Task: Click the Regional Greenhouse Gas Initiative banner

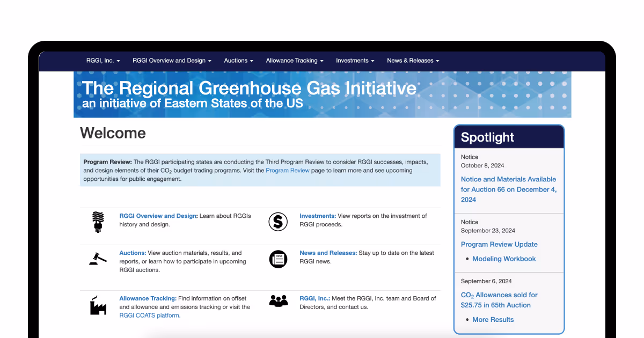Action: [x=322, y=94]
